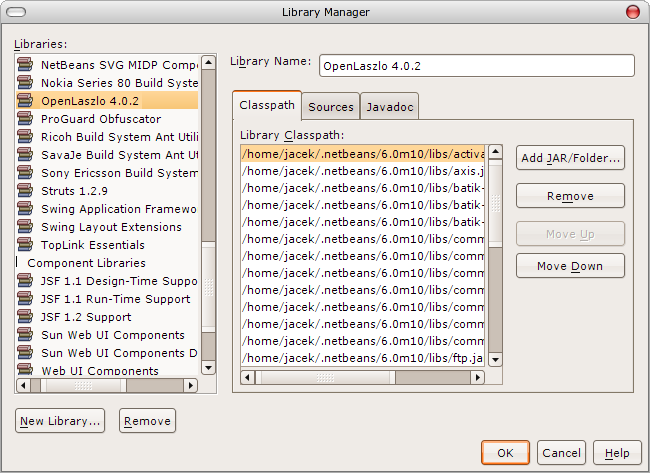Click the OpenLaszlo 4.0.2 library icon

(25, 100)
